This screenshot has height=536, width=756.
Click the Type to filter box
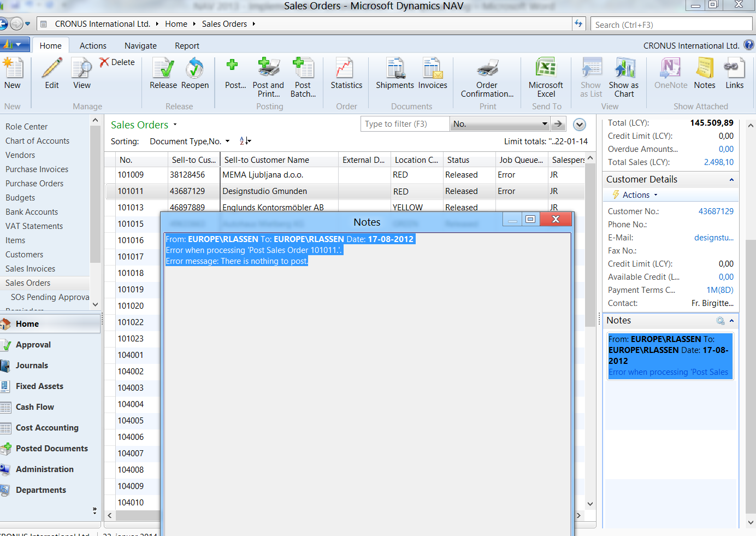coord(405,124)
